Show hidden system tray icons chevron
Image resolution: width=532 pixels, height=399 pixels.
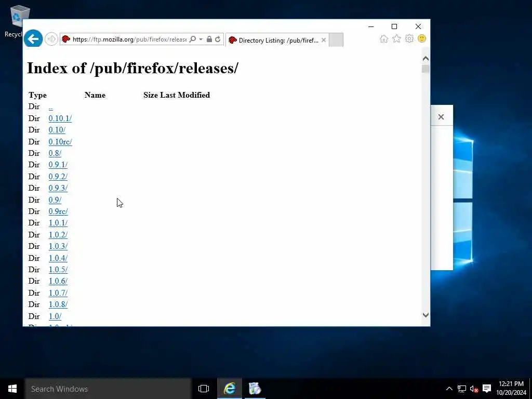449,389
